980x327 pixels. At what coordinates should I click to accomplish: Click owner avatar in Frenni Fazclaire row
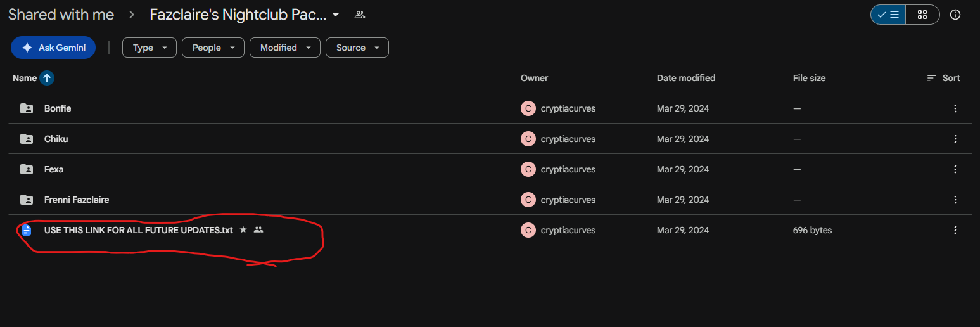(x=528, y=200)
